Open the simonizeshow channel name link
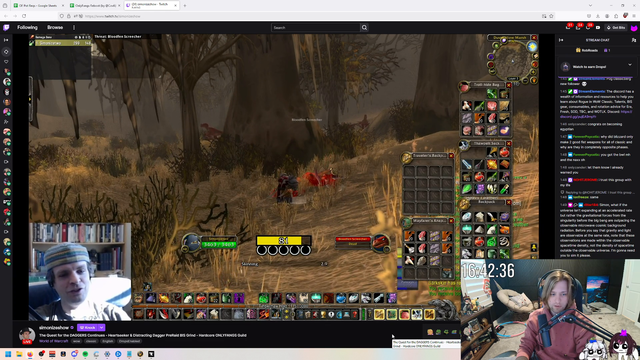Image resolution: width=640 pixels, height=360 pixels. point(53,327)
